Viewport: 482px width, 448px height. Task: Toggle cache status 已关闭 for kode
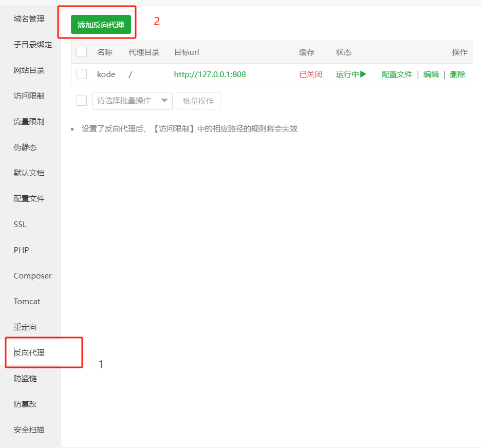[x=310, y=74]
